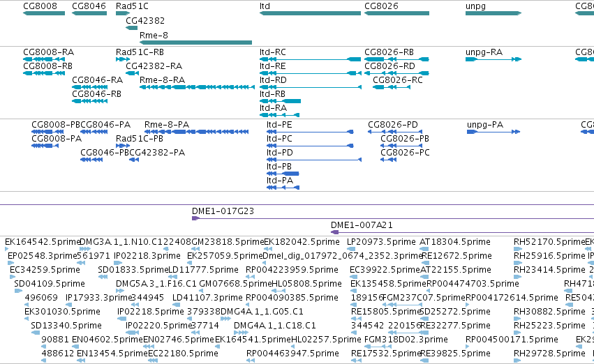This screenshot has width=594, height=364.
Task: Open EST EC34259.5prime label
Action: click(x=45, y=270)
